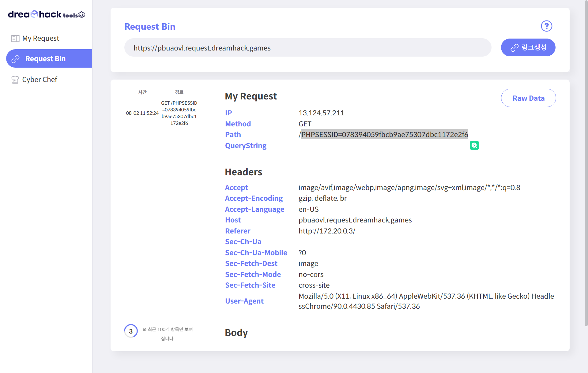The width and height of the screenshot is (588, 373).
Task: Click the Cyber Chef hat icon
Action: (x=15, y=80)
